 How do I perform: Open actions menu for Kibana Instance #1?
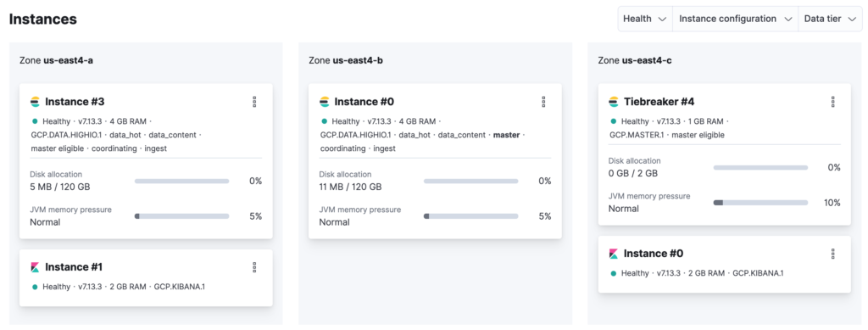tap(254, 267)
